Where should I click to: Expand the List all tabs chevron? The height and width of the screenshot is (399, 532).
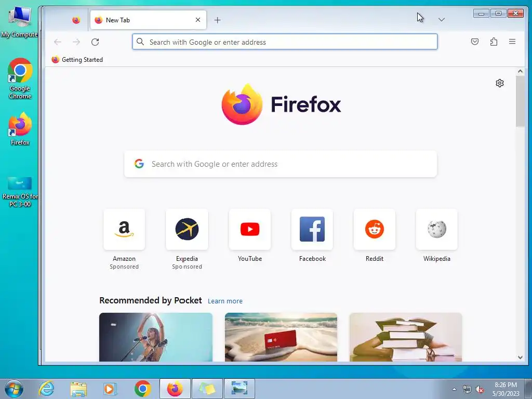(442, 20)
